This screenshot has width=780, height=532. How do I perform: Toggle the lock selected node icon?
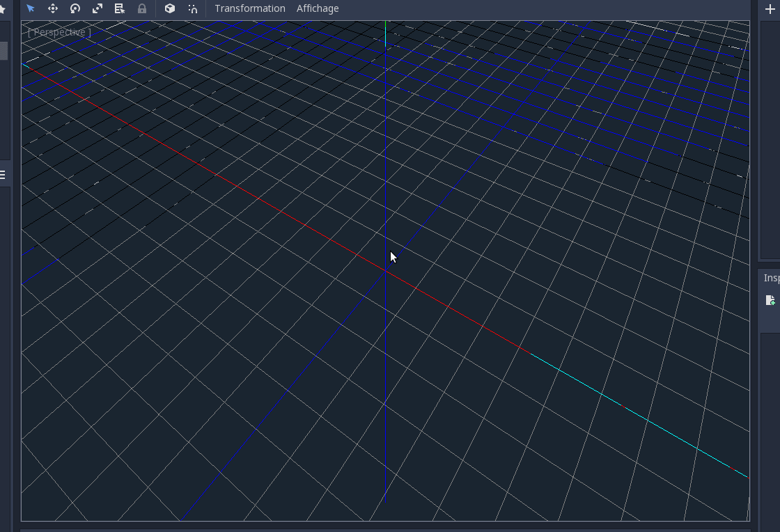pos(142,8)
